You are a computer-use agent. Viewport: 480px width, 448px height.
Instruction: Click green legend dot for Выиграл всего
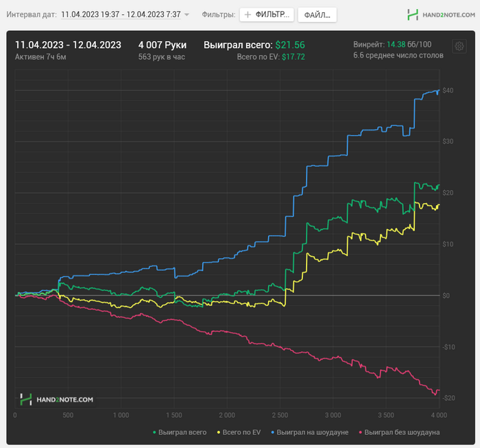tap(154, 432)
